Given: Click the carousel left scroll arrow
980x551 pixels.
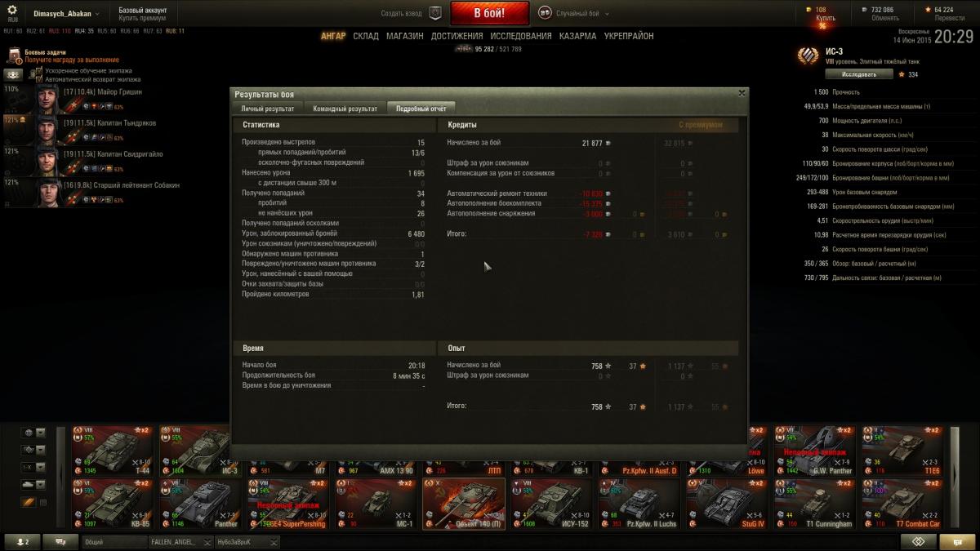Looking at the screenshot, I should tap(62, 477).
